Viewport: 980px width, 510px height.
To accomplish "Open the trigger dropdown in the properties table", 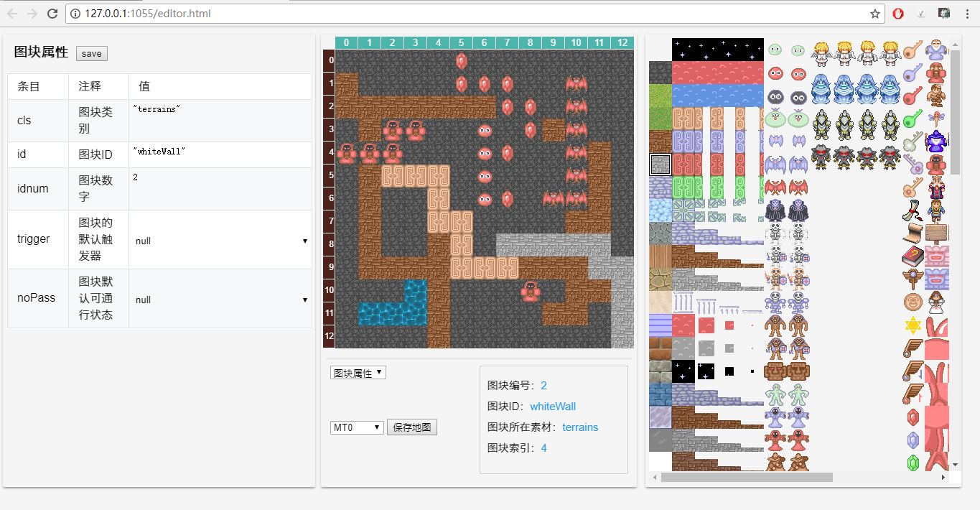I will 220,241.
